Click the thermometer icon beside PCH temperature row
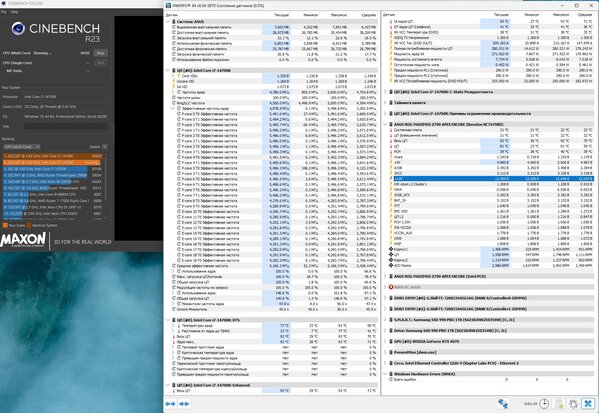 tap(391, 152)
